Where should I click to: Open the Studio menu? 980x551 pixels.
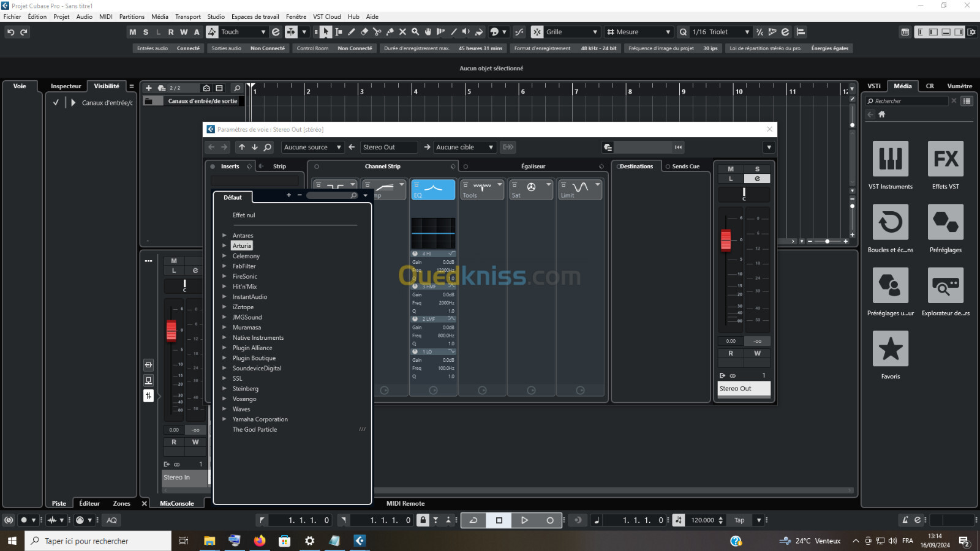tap(216, 17)
